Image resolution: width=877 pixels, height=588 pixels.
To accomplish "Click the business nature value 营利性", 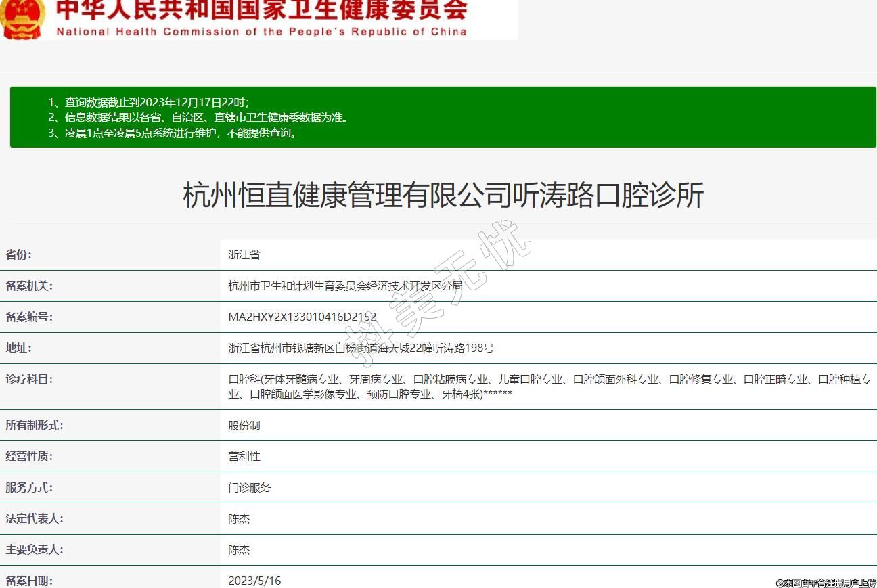I will (x=244, y=457).
